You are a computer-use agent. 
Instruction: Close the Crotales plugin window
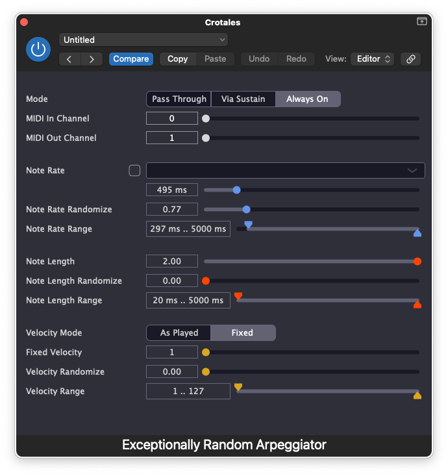(x=24, y=22)
